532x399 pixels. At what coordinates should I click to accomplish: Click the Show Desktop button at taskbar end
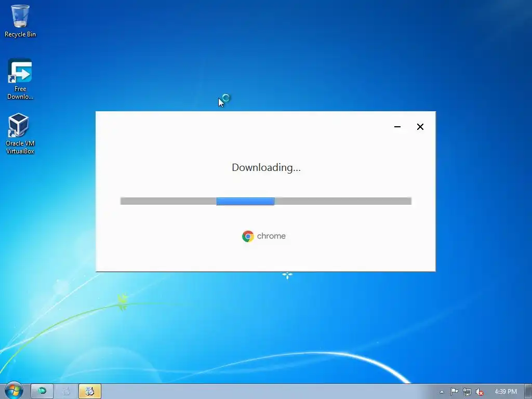pos(528,392)
